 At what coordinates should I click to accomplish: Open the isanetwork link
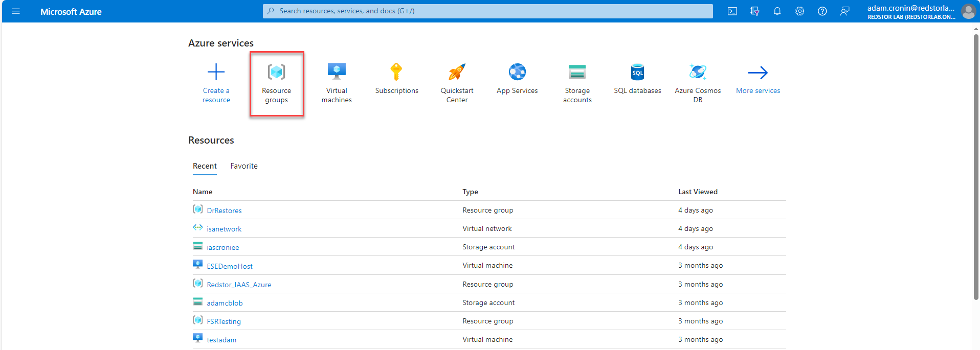coord(224,229)
